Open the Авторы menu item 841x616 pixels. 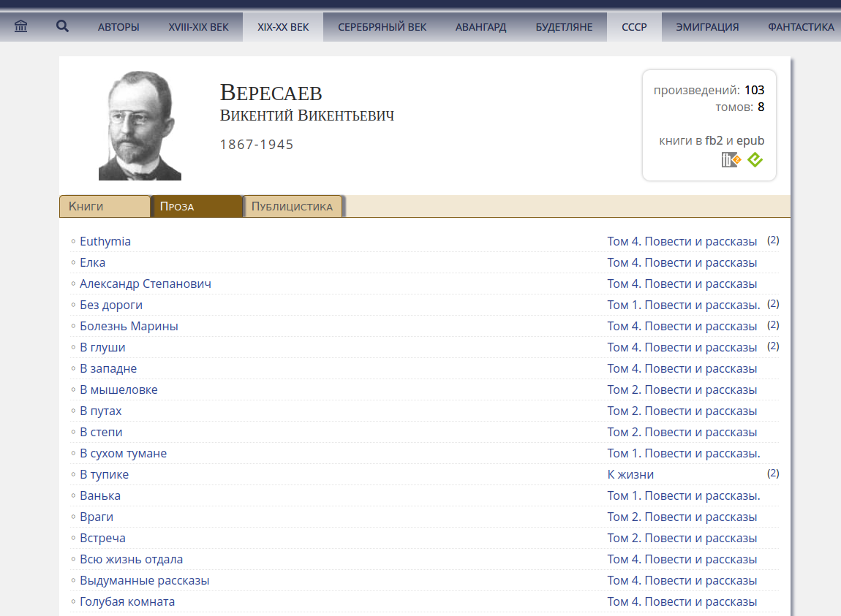tap(118, 27)
